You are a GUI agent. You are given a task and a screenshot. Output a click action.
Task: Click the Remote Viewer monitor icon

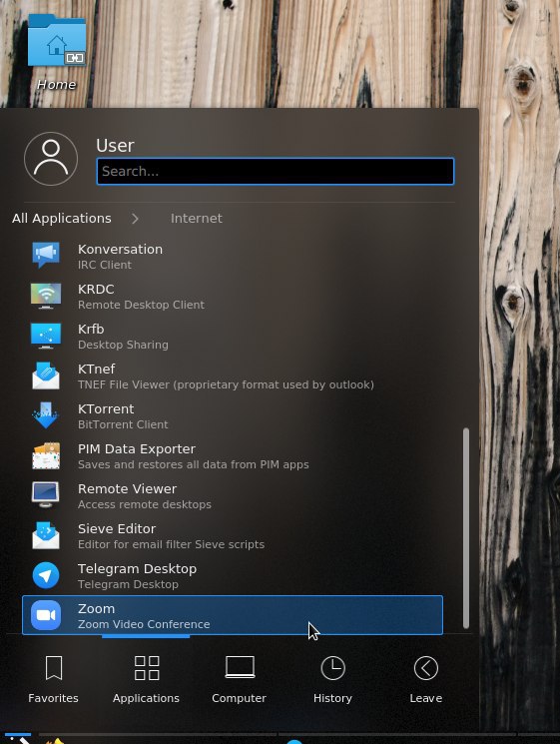[46, 495]
